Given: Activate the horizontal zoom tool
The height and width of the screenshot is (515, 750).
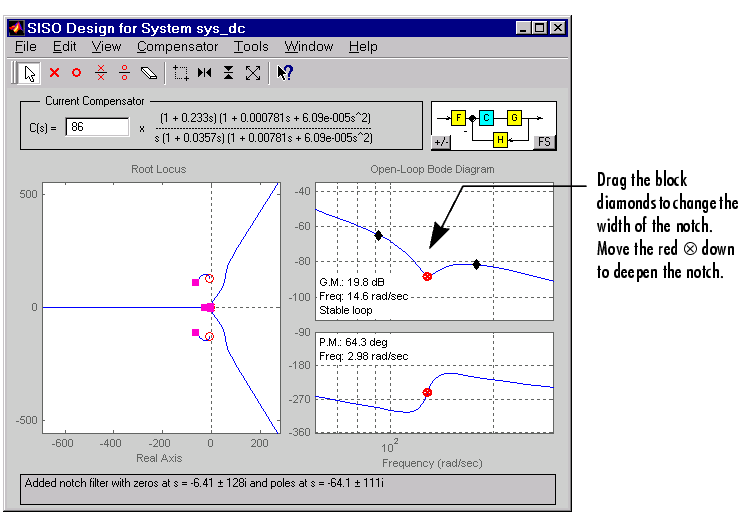Looking at the screenshot, I should click(x=205, y=72).
